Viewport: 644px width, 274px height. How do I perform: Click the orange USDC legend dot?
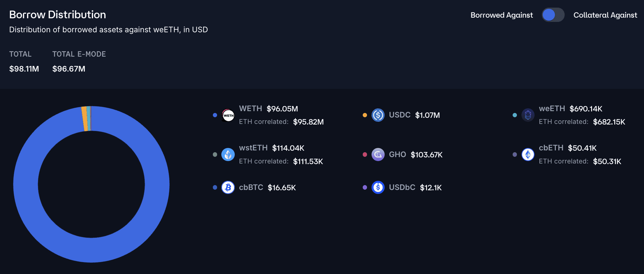tap(365, 115)
